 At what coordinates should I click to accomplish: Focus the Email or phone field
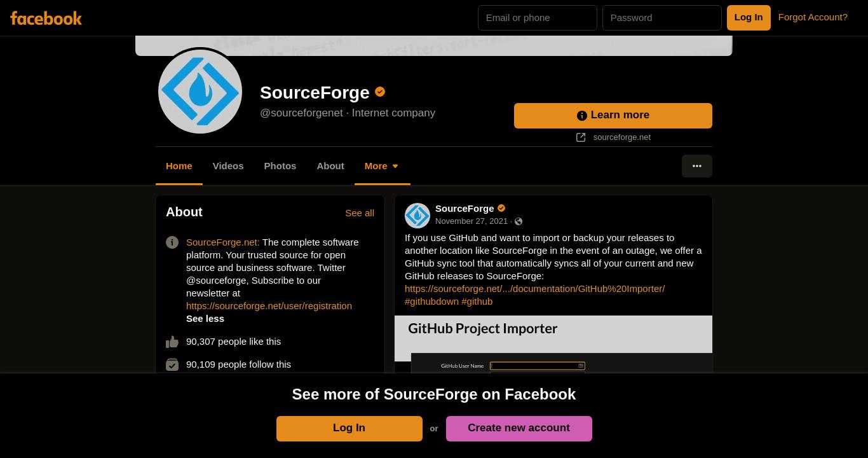[538, 18]
